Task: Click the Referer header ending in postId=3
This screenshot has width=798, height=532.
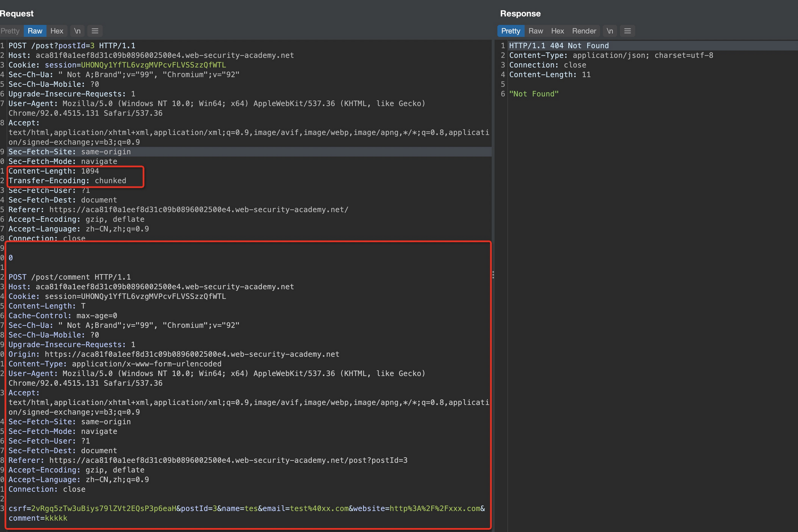Action: [208, 461]
